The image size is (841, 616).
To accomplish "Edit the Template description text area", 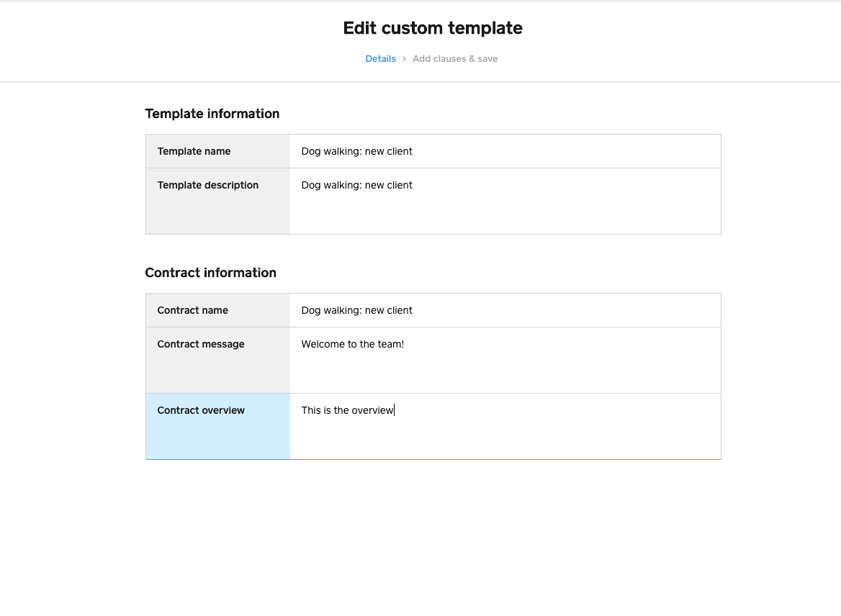I will click(505, 201).
